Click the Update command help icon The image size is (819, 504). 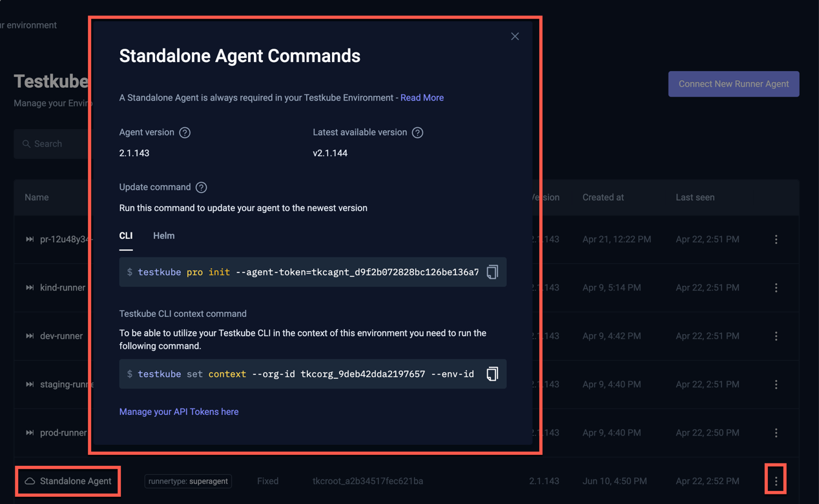tap(200, 187)
